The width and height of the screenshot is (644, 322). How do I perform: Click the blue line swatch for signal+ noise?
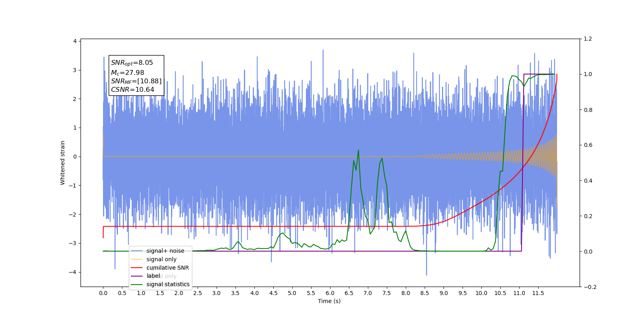tap(137, 251)
